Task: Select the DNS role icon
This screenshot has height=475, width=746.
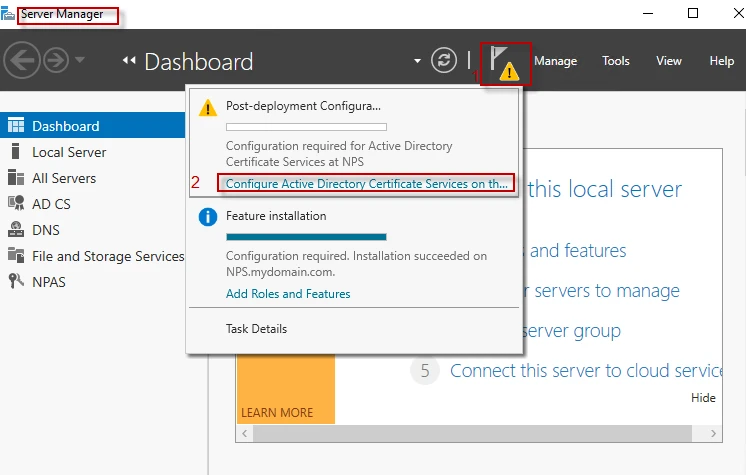Action: 15,230
